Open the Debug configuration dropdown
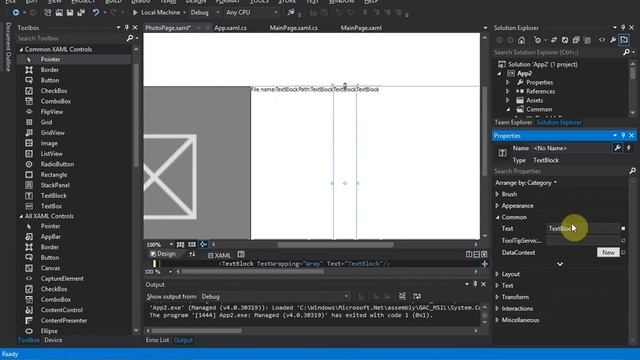Viewport: 640px width, 360px height. click(218, 13)
